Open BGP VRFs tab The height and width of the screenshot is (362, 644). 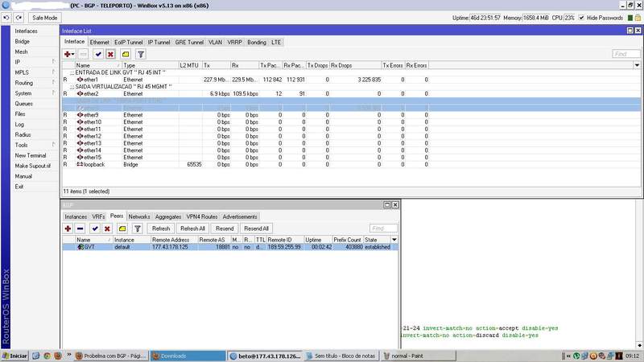point(98,216)
